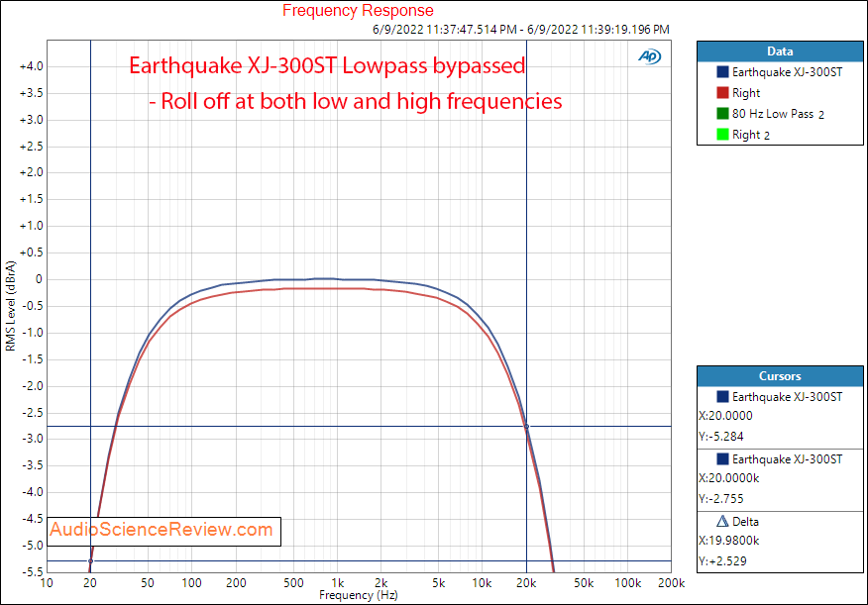Click first cursor Y:-5.284 value
The width and height of the screenshot is (868, 605).
[721, 437]
